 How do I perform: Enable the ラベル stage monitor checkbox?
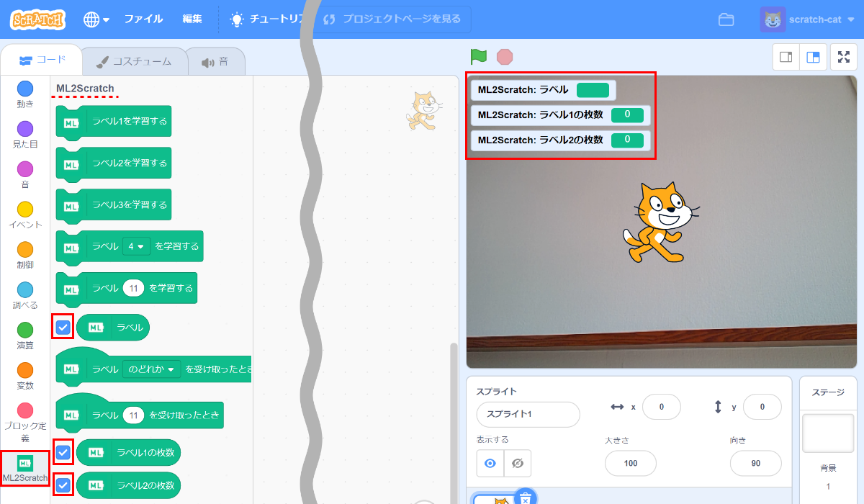click(63, 327)
